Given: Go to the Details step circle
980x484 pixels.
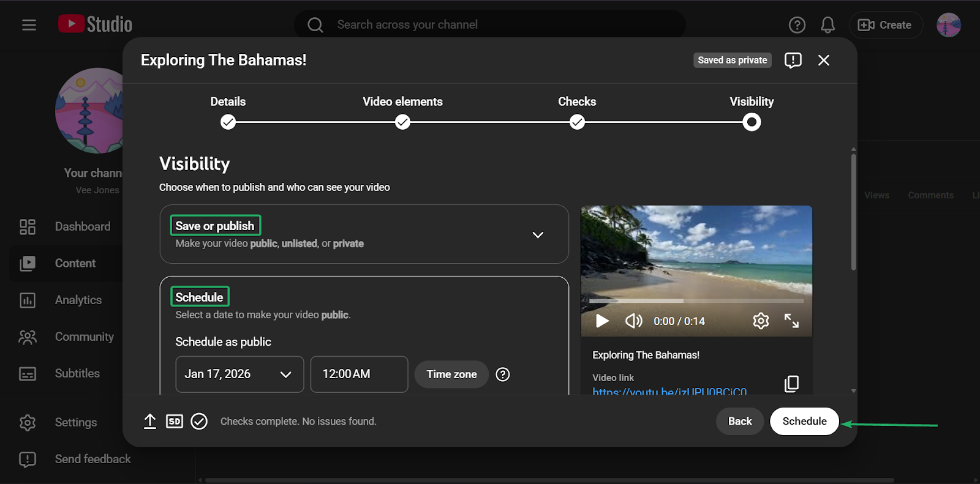Looking at the screenshot, I should coord(228,122).
